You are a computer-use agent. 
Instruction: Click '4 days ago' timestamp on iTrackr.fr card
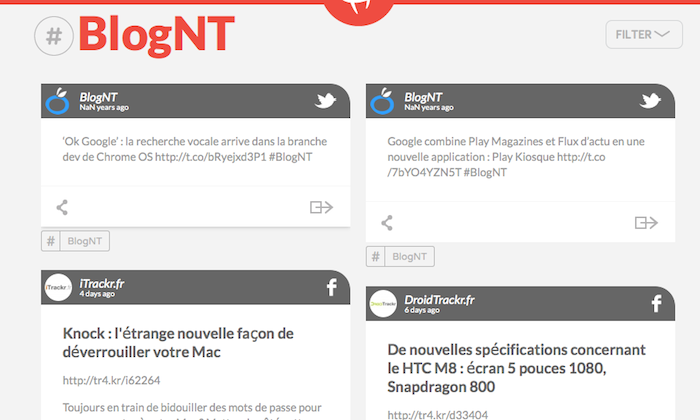[x=97, y=294]
